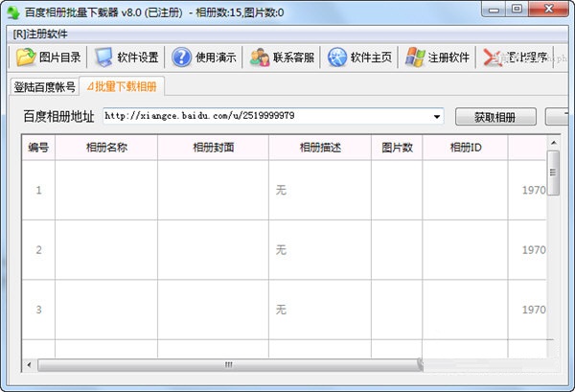Select row number 3 cell
Viewport: 575px width, 392px height.
38,310
